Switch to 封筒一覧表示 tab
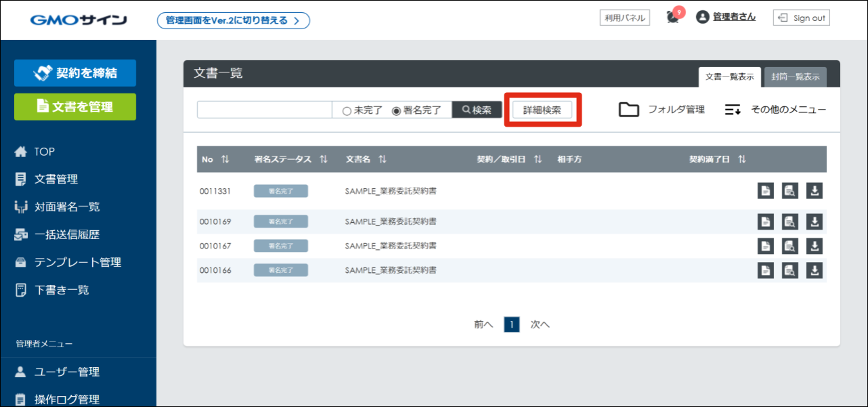The image size is (868, 407). point(796,77)
